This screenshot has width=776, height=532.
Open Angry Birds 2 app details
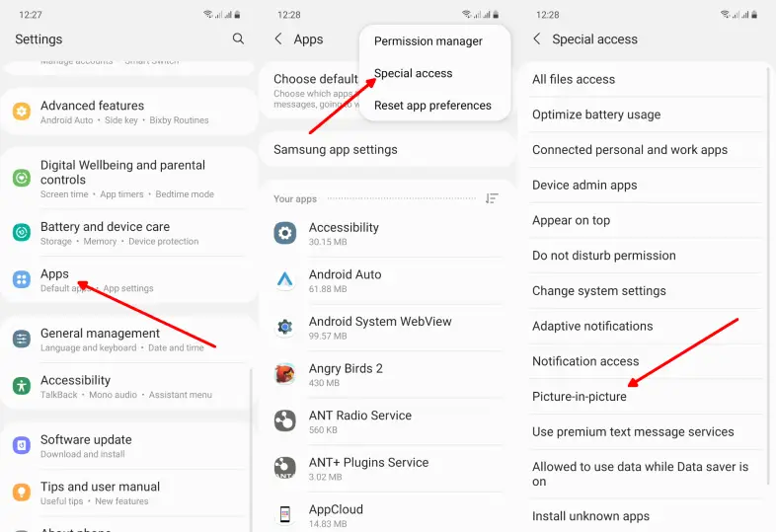click(387, 375)
